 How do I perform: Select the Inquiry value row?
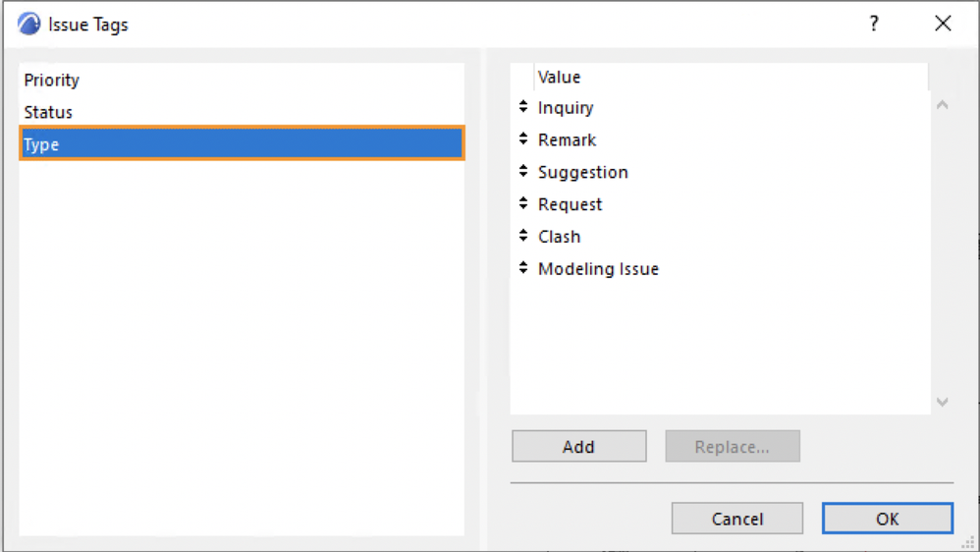(x=566, y=108)
